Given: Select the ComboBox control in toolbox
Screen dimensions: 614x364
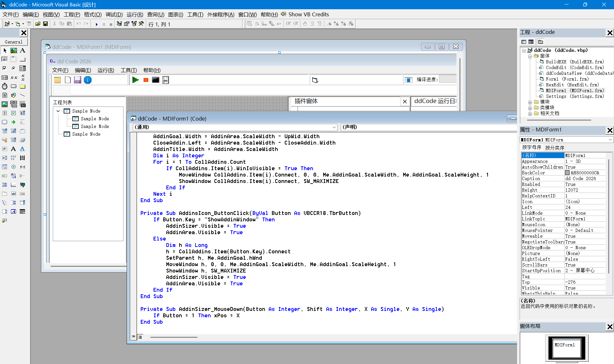Looking at the screenshot, I should tap(23, 68).
